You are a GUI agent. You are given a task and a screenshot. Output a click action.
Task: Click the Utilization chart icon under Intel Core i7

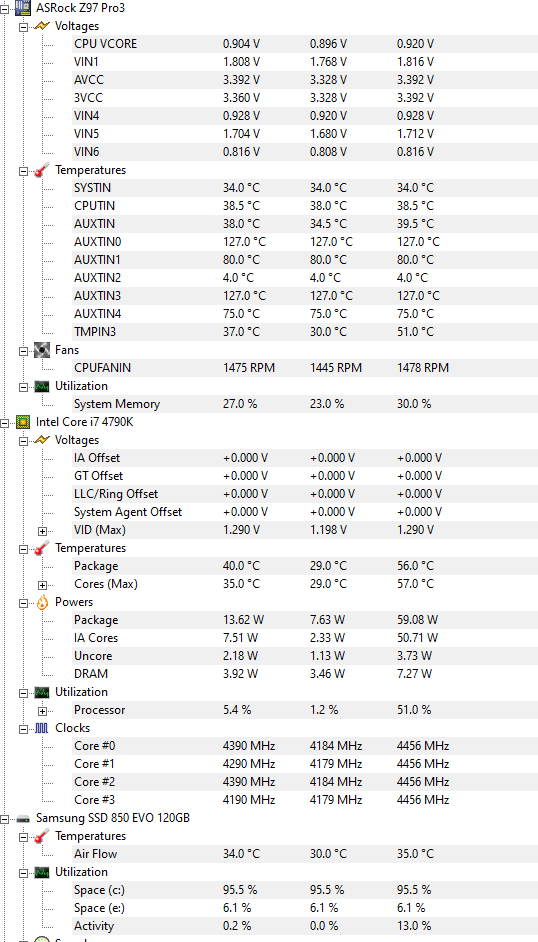coord(42,692)
